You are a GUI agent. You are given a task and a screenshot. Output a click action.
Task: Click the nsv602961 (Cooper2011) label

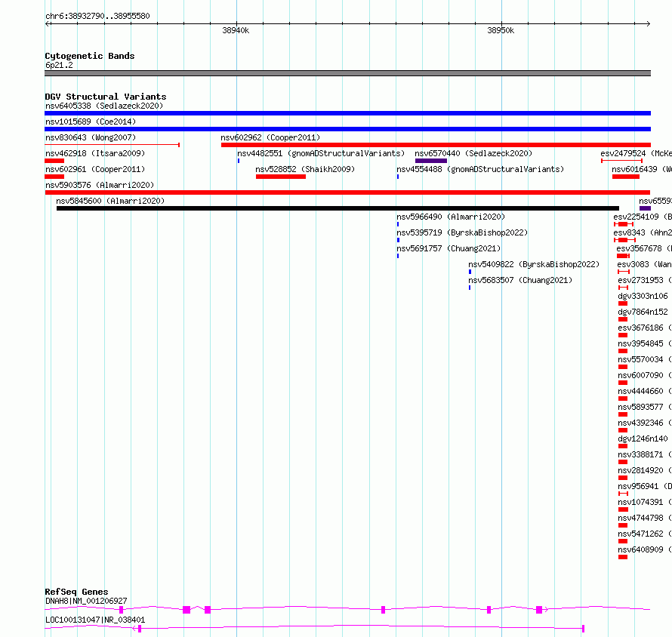pyautogui.click(x=95, y=169)
